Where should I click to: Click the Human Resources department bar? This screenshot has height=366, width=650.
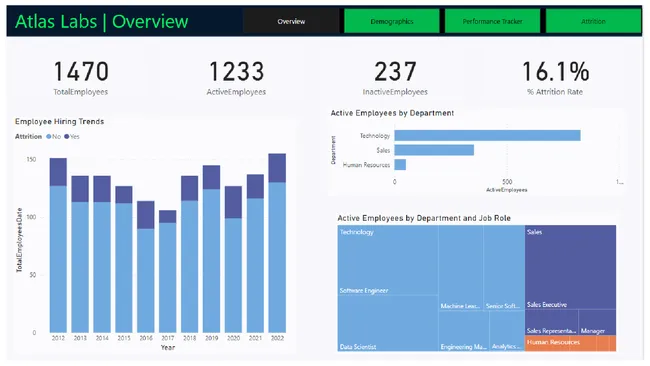(x=400, y=165)
